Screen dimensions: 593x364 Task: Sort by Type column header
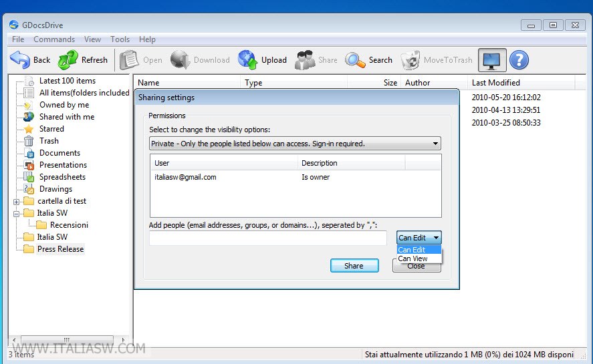294,82
